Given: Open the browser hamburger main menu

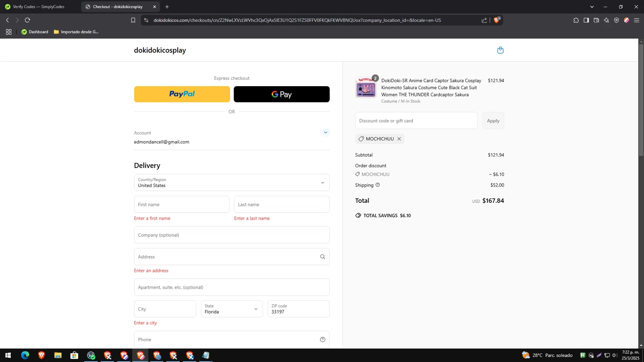Looking at the screenshot, I should coord(637,20).
